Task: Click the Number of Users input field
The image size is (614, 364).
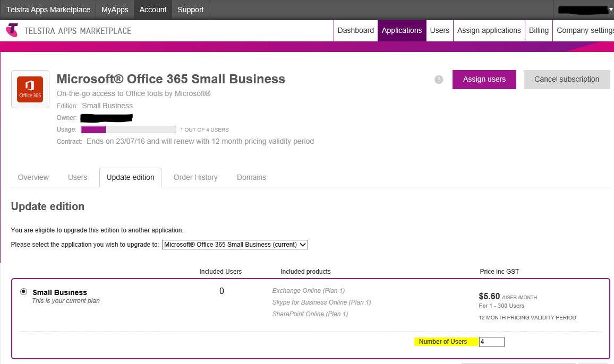Action: coord(491,342)
